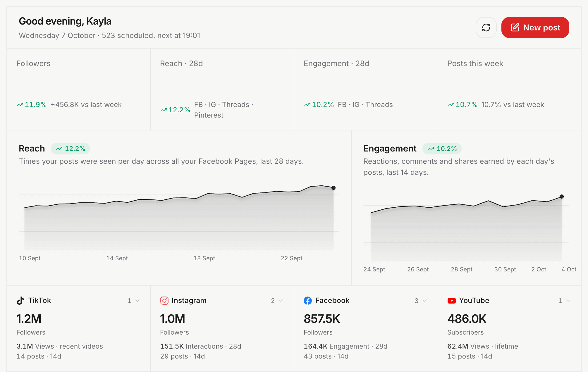Click the Instagram 1.0M followers value
Viewport: 588px width, 372px height.
point(173,319)
